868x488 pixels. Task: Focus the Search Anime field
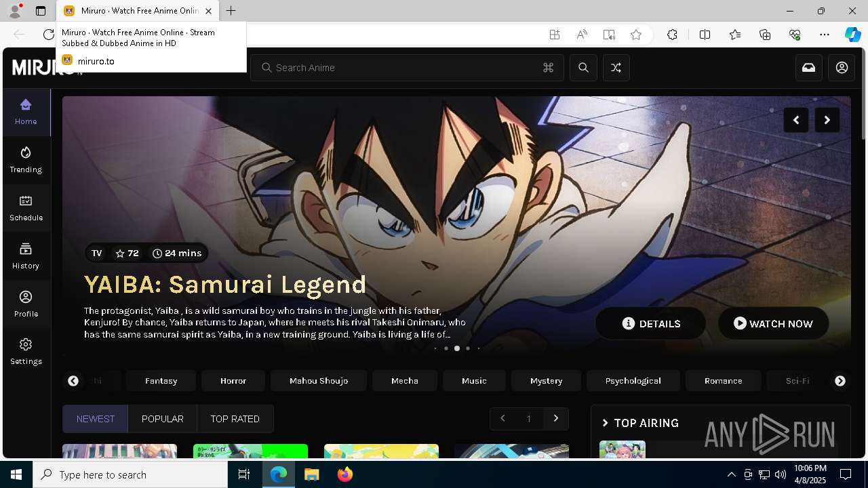tap(407, 68)
